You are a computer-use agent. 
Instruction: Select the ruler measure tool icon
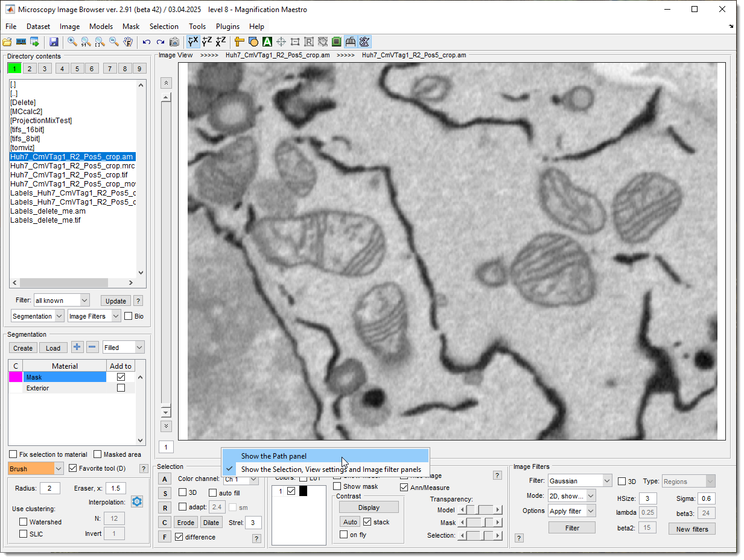(240, 42)
